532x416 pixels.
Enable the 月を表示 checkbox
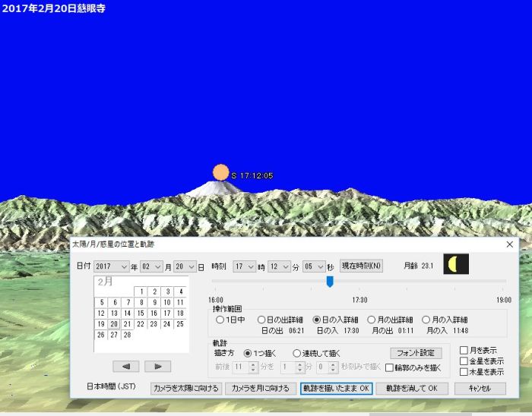point(464,351)
